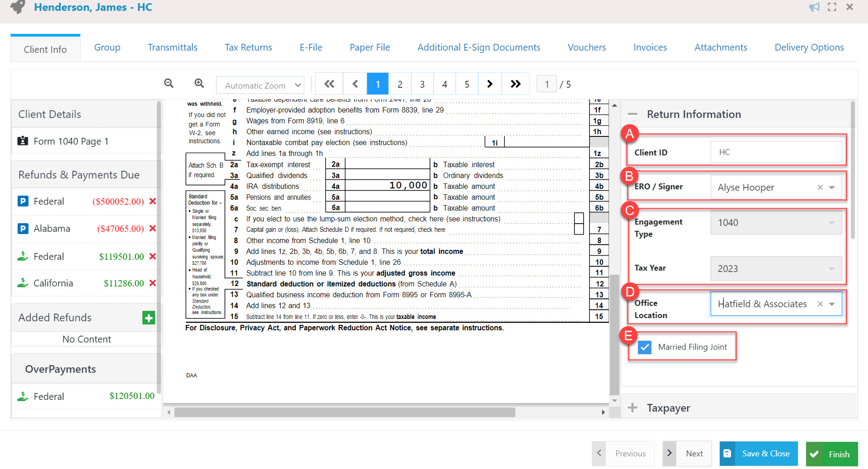Jump to the first page using double-left arrows

pyautogui.click(x=329, y=84)
